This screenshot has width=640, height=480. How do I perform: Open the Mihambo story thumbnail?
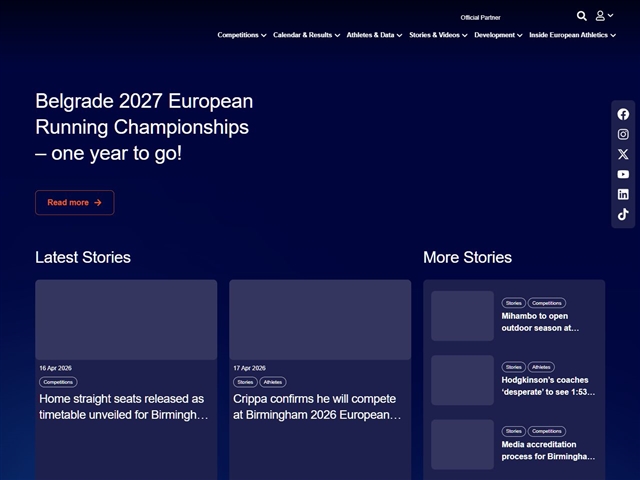[462, 316]
